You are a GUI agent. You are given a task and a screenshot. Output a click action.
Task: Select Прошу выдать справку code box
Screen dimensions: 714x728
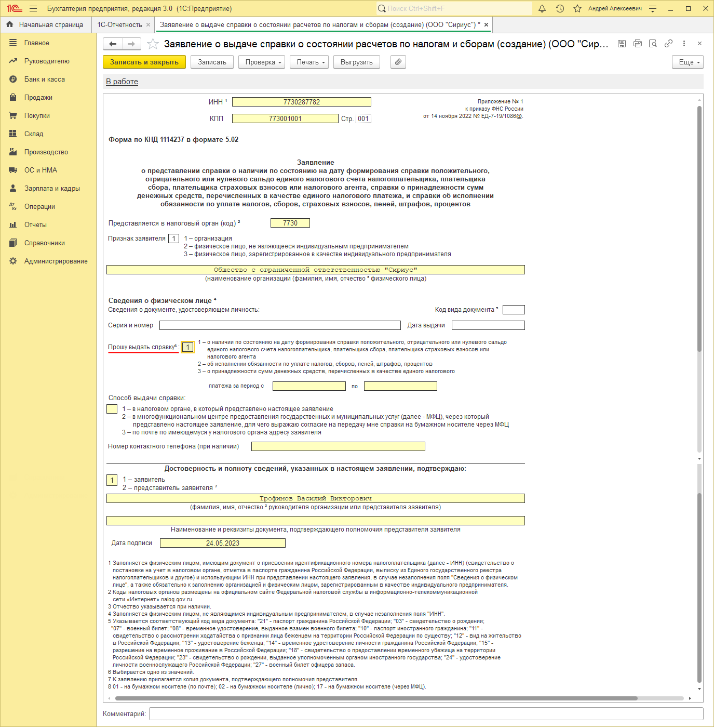point(188,347)
